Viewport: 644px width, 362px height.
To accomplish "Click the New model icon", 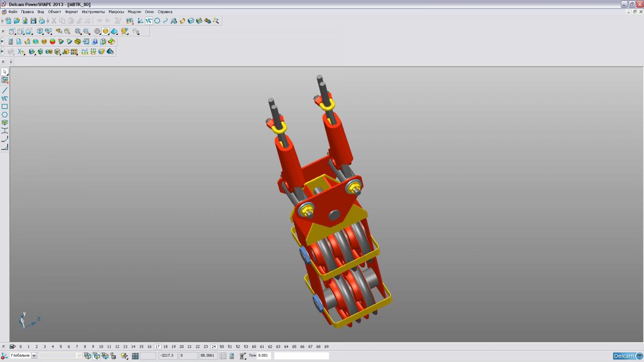I will [x=9, y=20].
